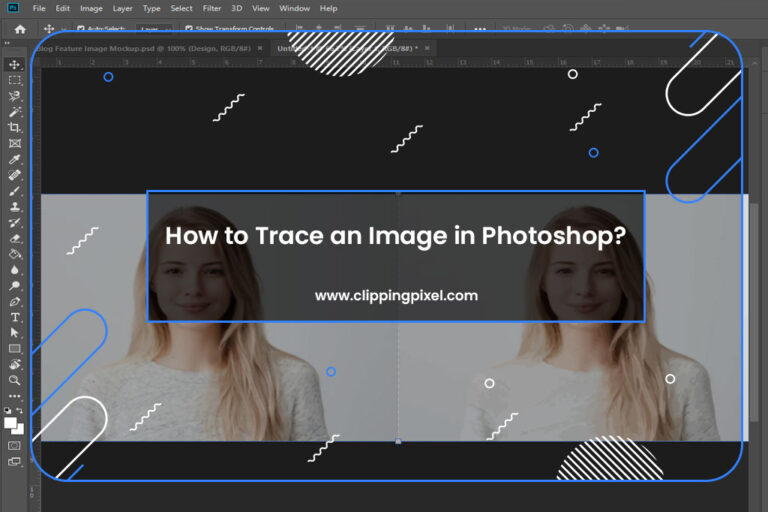Viewport: 768px width, 512px height.
Task: Select the Zoom tool
Action: [14, 380]
